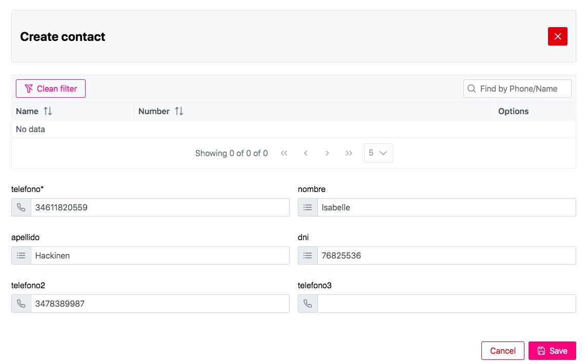The width and height of the screenshot is (588, 364).
Task: Click the telefono input field
Action: (160, 207)
